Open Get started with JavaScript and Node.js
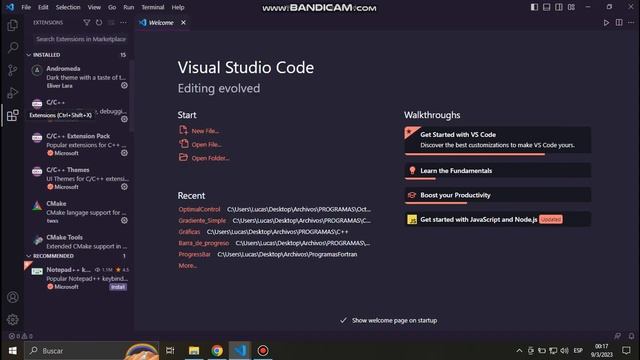The image size is (640, 360). pos(498,220)
